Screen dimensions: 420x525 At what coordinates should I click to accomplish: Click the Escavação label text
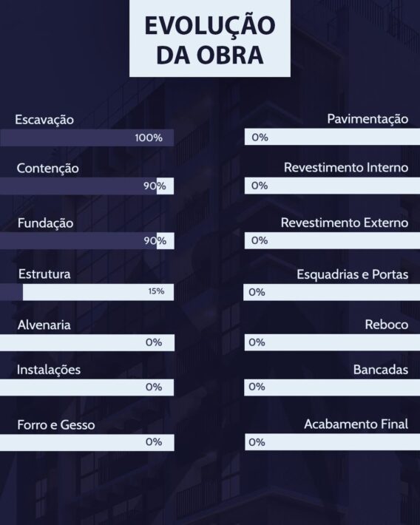(x=44, y=120)
